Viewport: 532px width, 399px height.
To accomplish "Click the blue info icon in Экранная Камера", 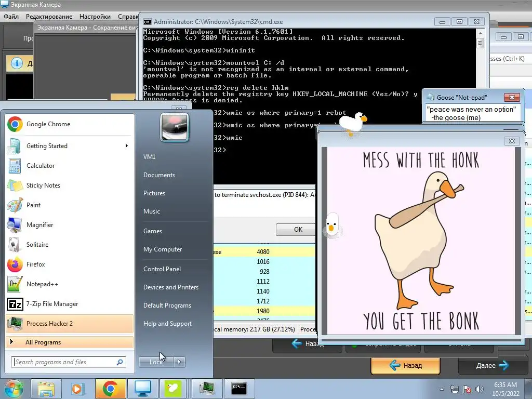I will [17, 63].
